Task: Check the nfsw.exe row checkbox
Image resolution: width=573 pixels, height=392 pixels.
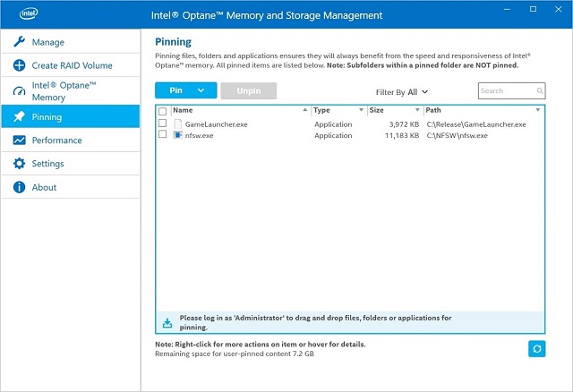Action: [163, 134]
